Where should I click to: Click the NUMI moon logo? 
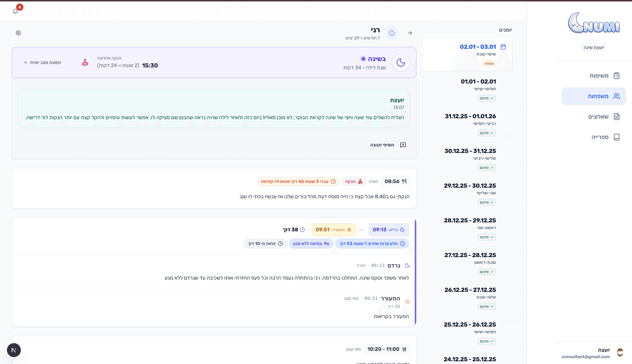pyautogui.click(x=593, y=23)
